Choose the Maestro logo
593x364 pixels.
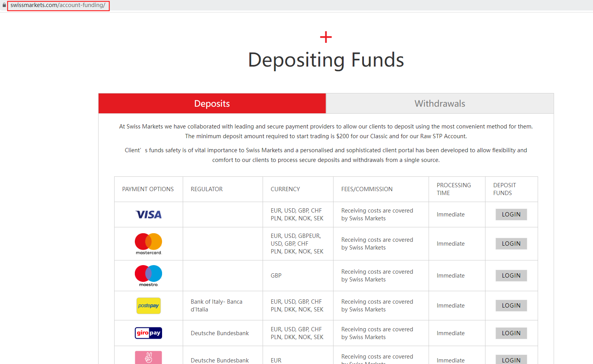[148, 276]
